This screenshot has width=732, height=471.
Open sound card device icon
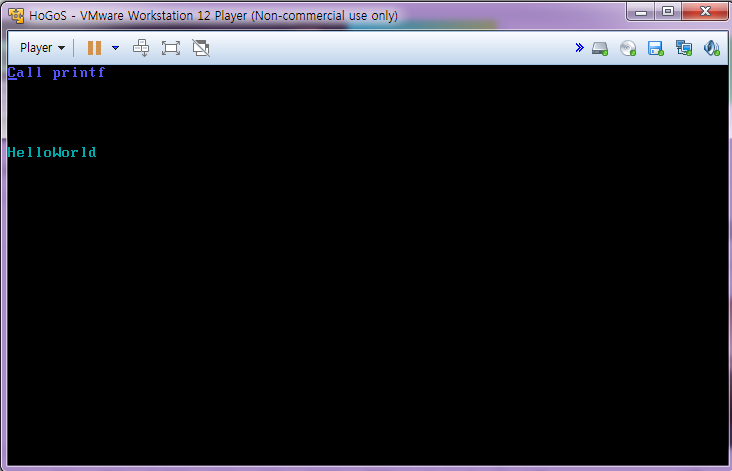[711, 48]
